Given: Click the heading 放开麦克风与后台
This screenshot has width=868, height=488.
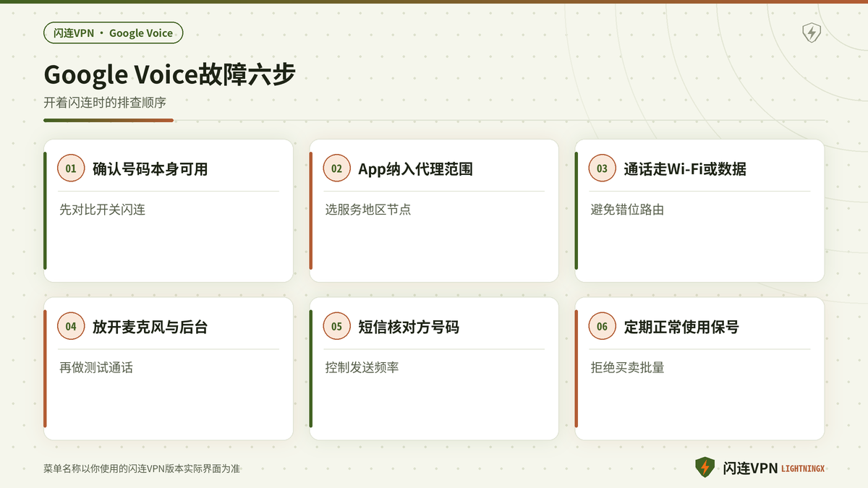Looking at the screenshot, I should [150, 328].
